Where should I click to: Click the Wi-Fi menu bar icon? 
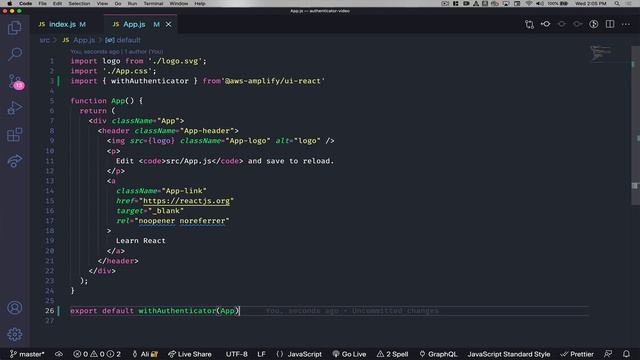(x=529, y=3)
